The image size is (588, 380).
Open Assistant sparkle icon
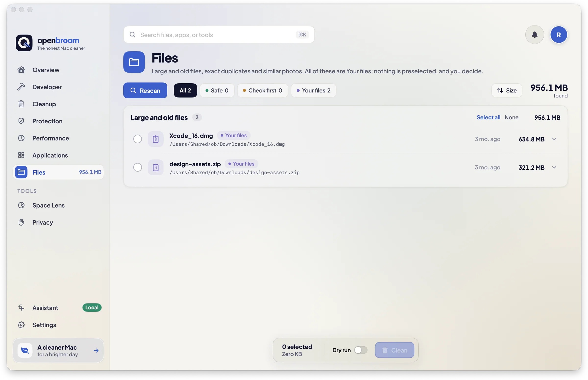pyautogui.click(x=21, y=307)
